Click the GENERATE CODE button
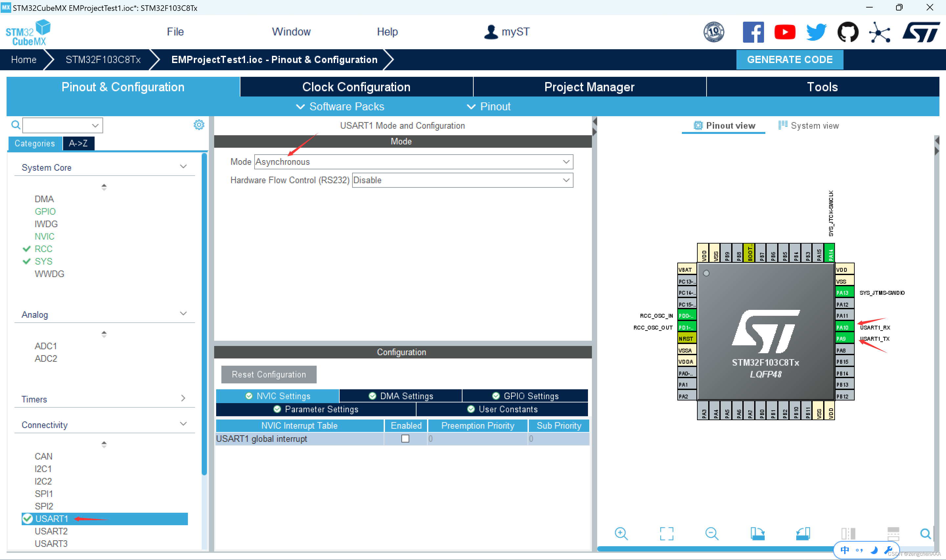Viewport: 946px width, 560px height. (x=790, y=60)
